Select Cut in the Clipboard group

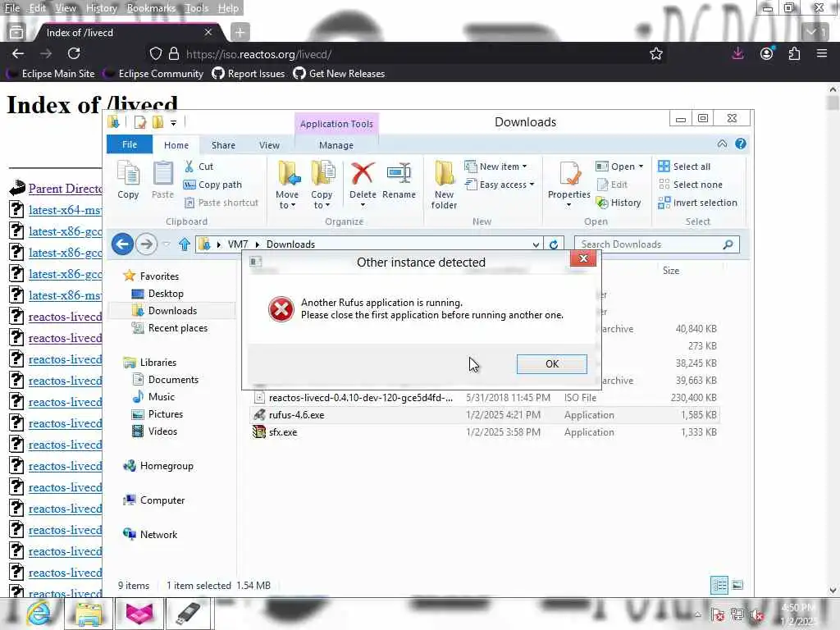[199, 167]
